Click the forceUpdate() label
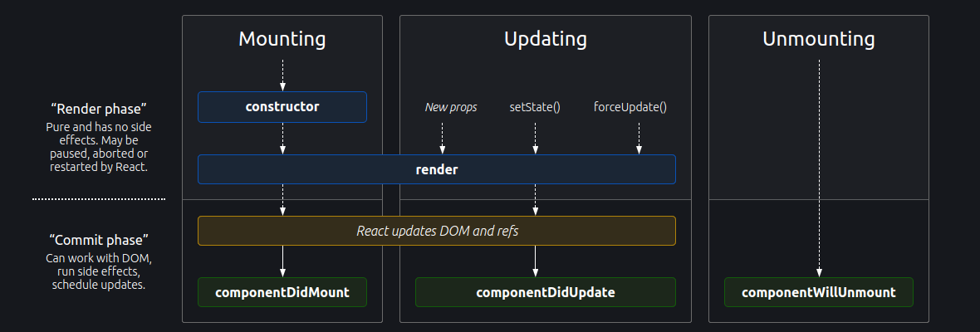The image size is (980, 332). [x=630, y=107]
